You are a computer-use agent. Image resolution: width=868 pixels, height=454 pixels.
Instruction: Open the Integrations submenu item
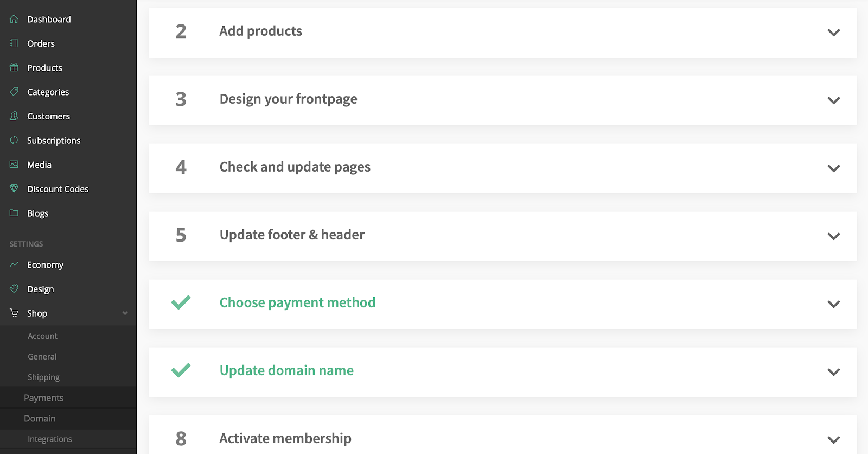click(49, 439)
